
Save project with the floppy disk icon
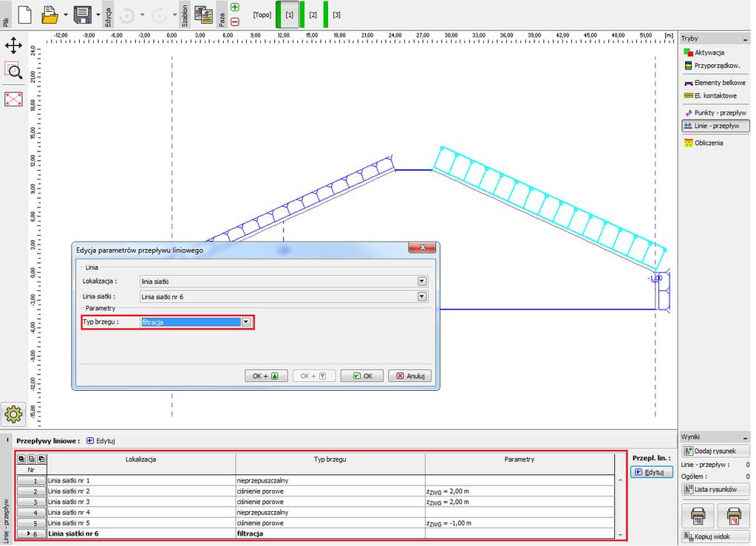(83, 15)
